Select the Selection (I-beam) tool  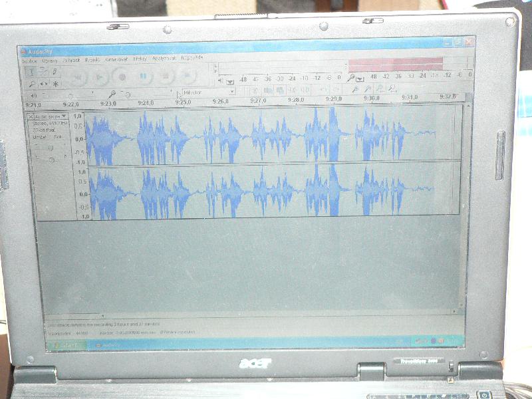pyautogui.click(x=31, y=72)
